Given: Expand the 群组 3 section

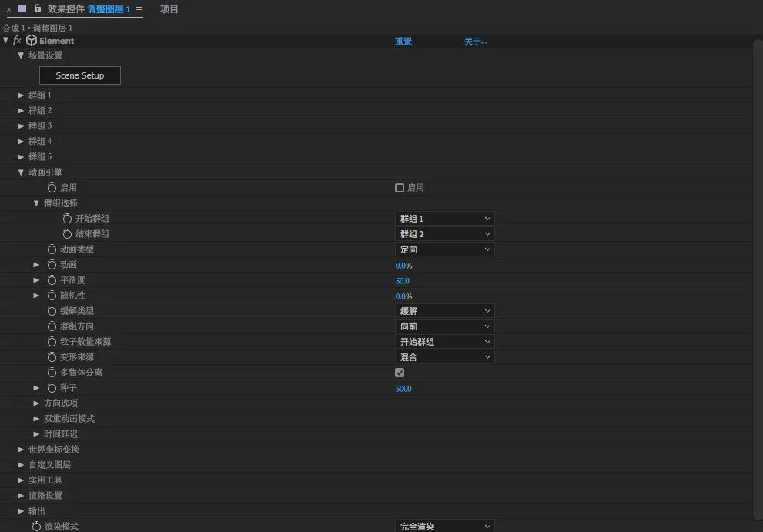Looking at the screenshot, I should (x=22, y=126).
